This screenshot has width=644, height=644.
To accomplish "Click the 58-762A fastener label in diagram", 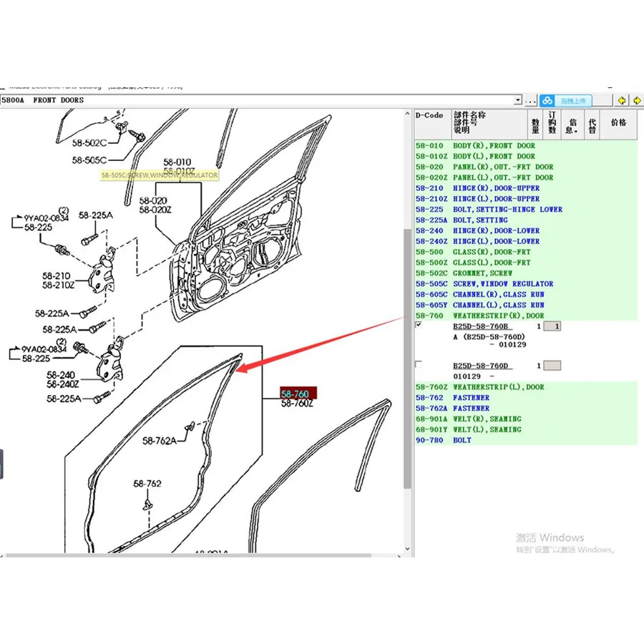I will pyautogui.click(x=160, y=441).
